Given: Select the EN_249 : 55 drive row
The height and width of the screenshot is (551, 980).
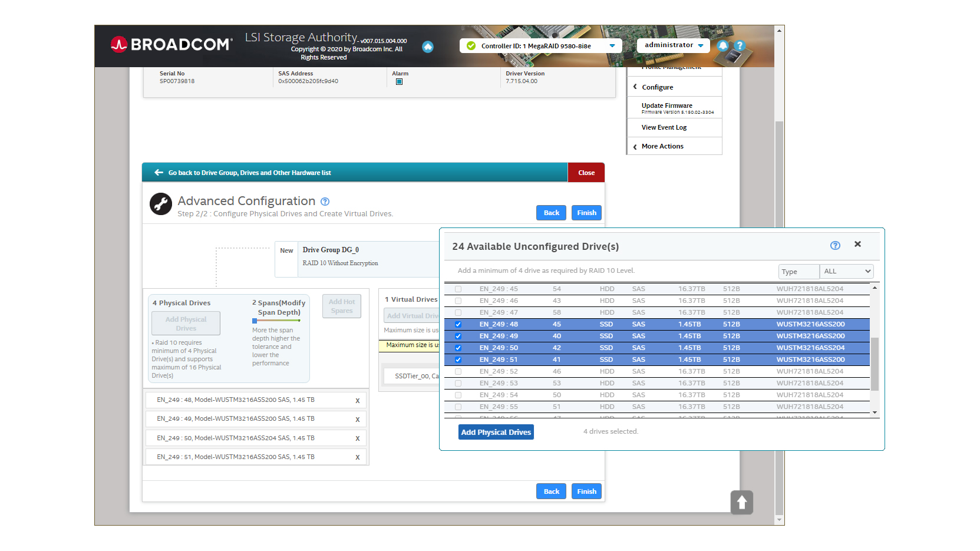Looking at the screenshot, I should coord(656,407).
